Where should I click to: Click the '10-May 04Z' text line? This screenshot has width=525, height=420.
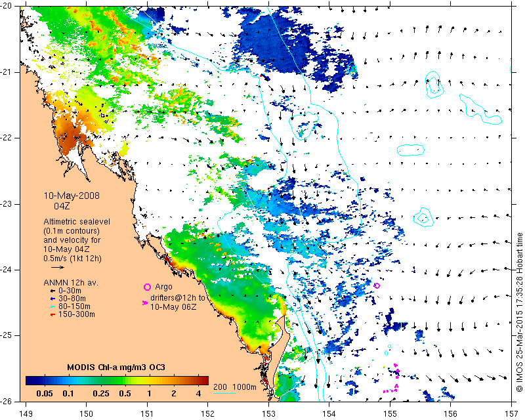tap(66, 249)
